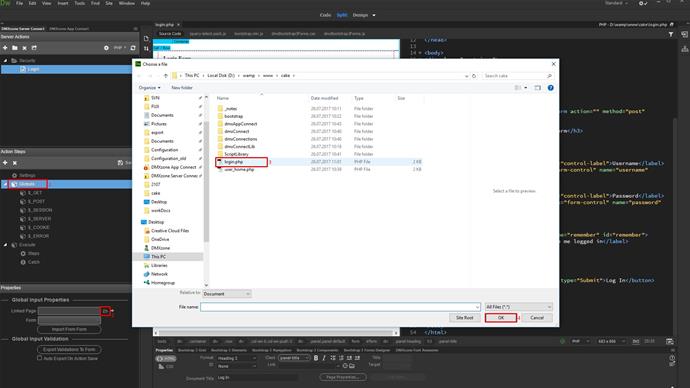Collapse the Security folder in Server Actions
Image resolution: width=690 pixels, height=388 pixels.
(x=5, y=60)
